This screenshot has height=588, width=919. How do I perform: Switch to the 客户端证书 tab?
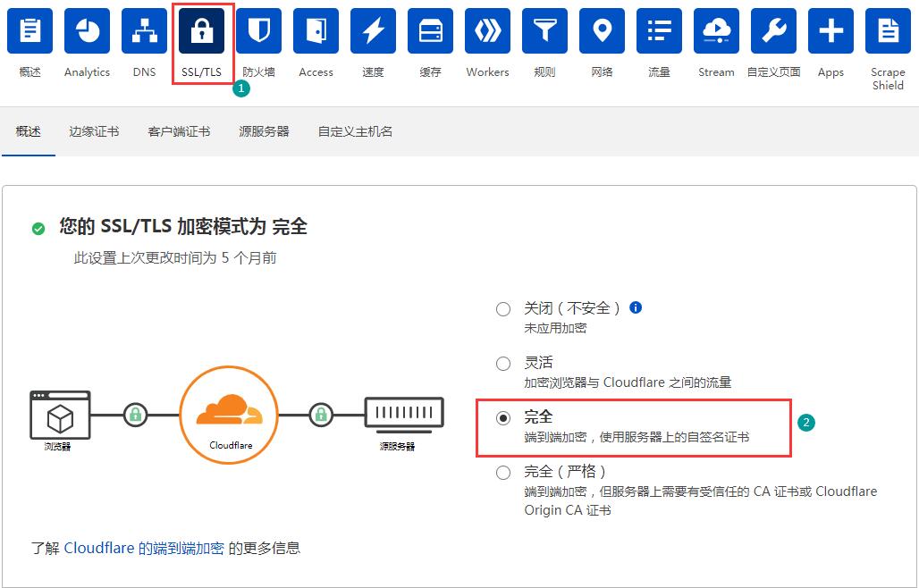pyautogui.click(x=179, y=131)
